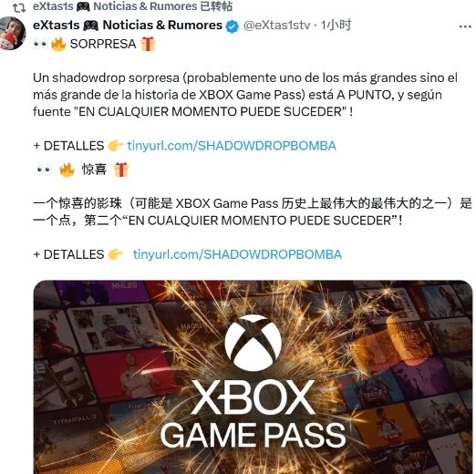476x474 pixels.
Task: Click the gamepad emoji in the display name
Action: [91, 26]
